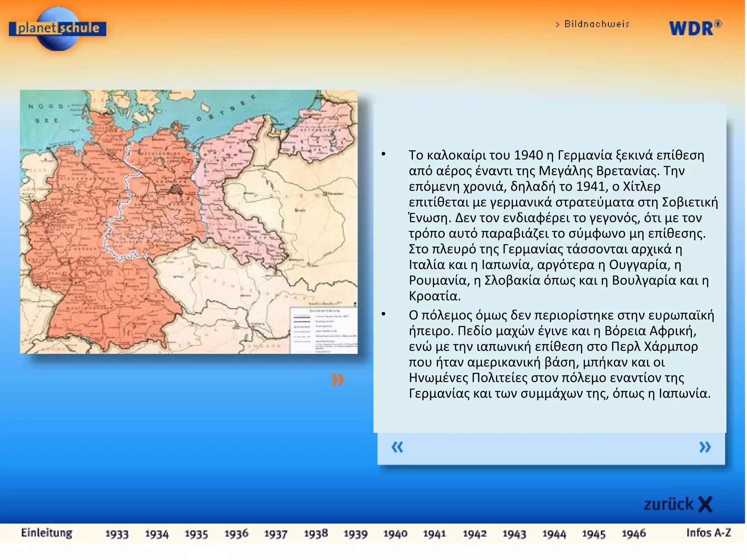Click the planet schule logo
747x560 pixels.
[58, 29]
